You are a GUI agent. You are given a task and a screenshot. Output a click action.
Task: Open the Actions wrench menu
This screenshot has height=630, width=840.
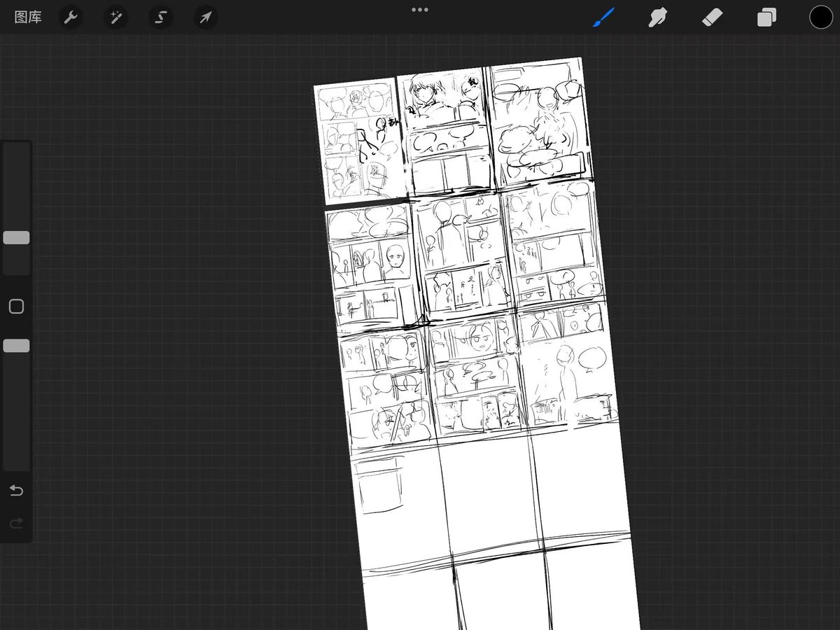coord(71,17)
